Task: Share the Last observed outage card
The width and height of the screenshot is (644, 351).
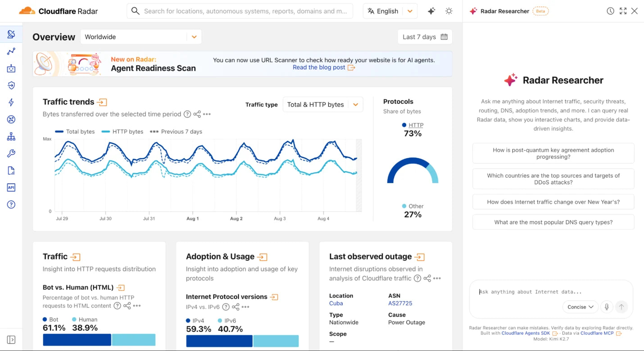Action: (x=427, y=279)
